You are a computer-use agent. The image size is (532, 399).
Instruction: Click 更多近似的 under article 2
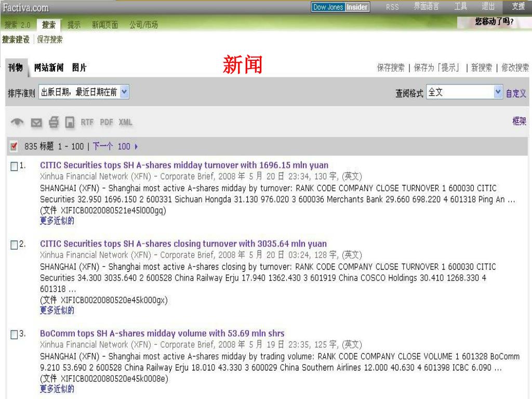click(x=57, y=311)
